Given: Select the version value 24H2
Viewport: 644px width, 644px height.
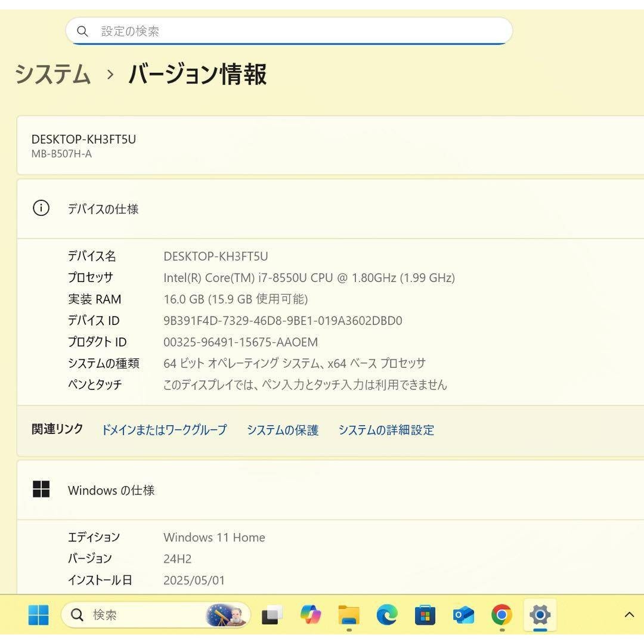Looking at the screenshot, I should click(178, 559).
